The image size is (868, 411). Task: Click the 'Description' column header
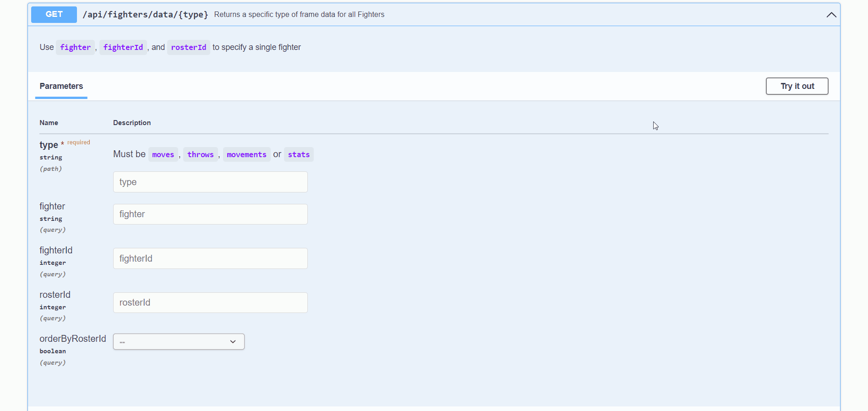pyautogui.click(x=132, y=123)
